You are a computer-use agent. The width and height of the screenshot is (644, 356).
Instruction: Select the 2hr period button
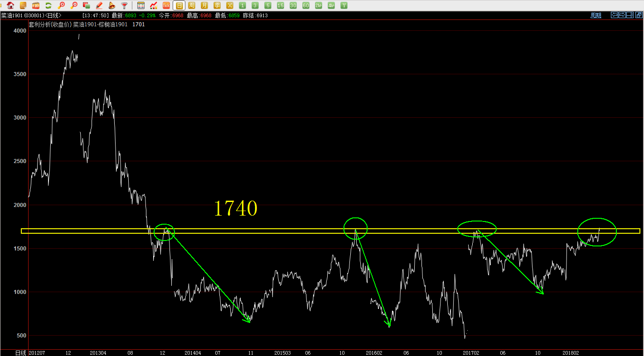(x=319, y=5)
